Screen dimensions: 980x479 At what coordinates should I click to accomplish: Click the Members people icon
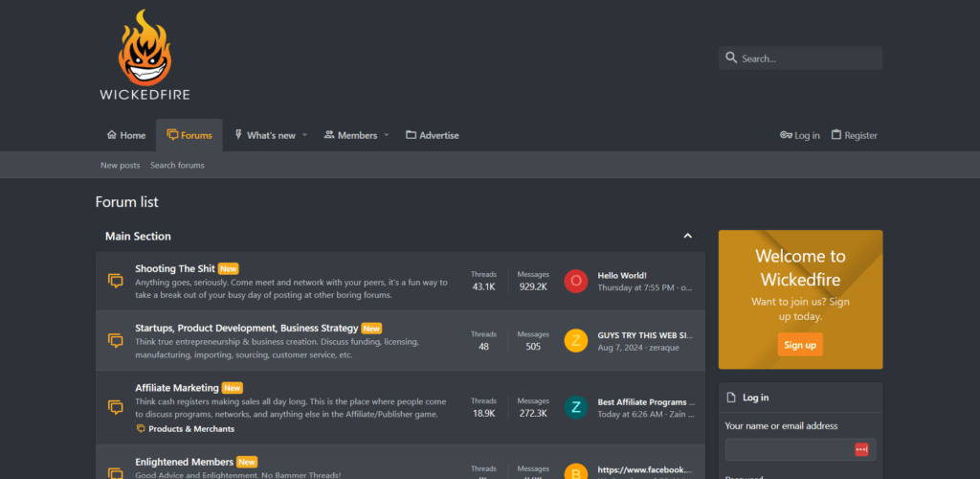[x=329, y=135]
